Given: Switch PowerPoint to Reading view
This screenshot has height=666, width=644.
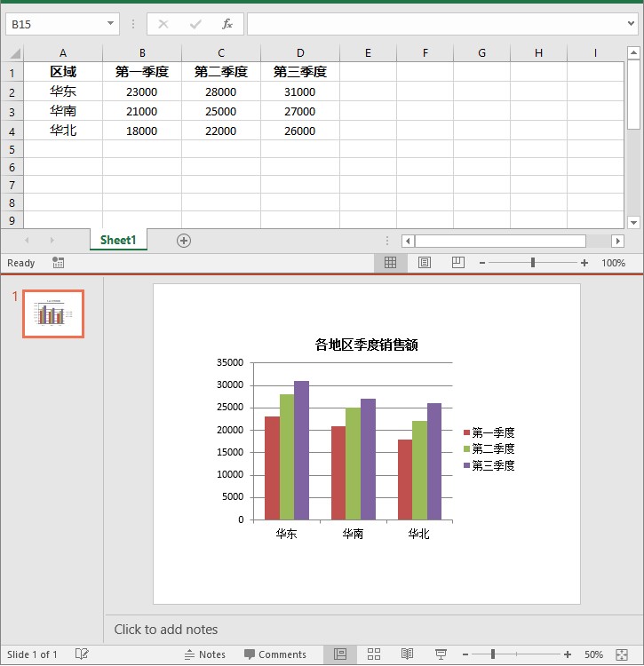Looking at the screenshot, I should pos(407,654).
